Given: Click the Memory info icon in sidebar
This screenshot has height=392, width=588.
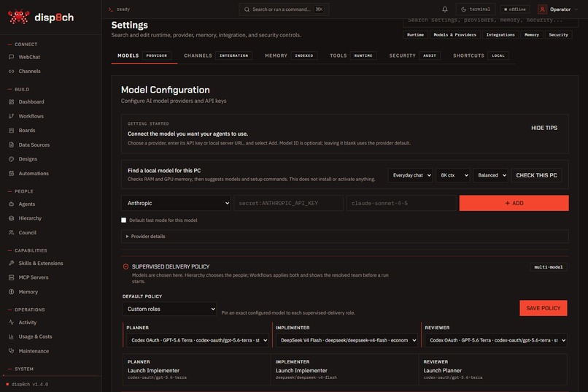Looking at the screenshot, I should coord(11,292).
